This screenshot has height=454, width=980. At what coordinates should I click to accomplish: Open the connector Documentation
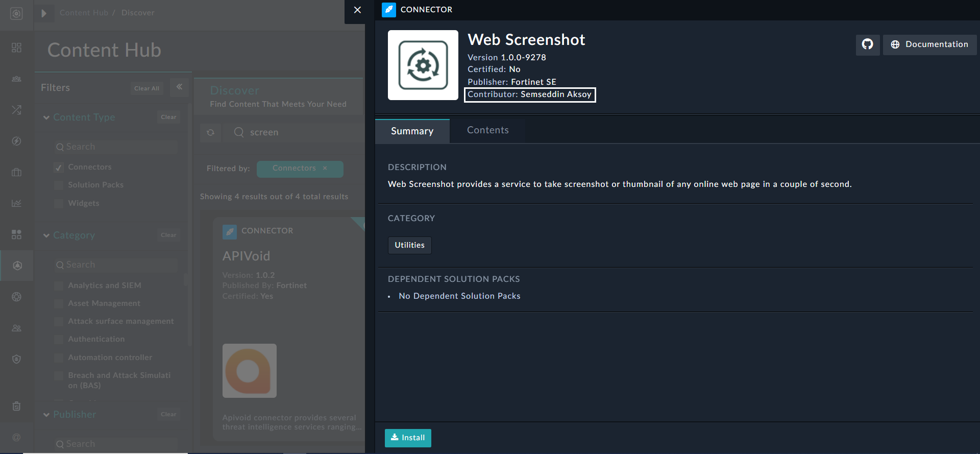pos(930,44)
